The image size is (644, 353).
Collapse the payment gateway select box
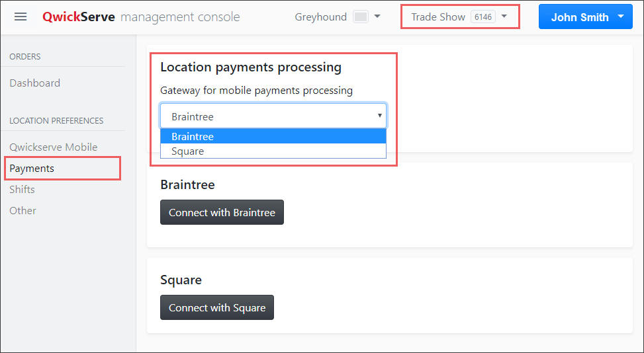point(273,116)
